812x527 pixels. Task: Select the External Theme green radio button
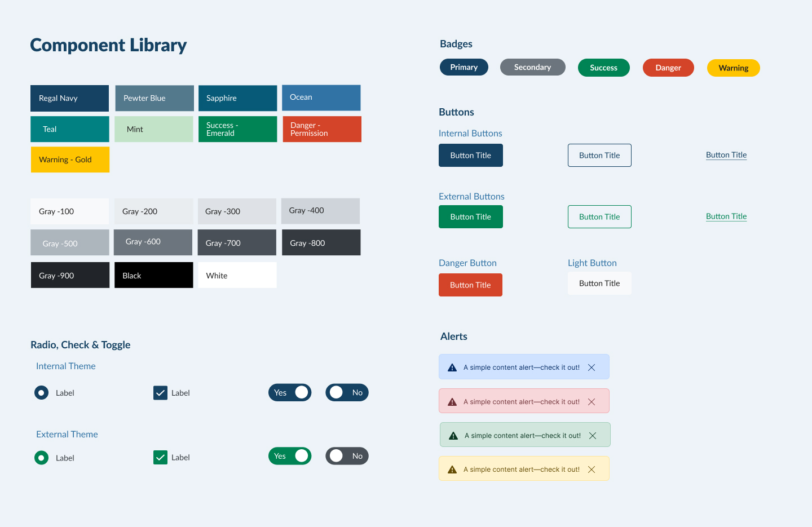[x=42, y=458]
